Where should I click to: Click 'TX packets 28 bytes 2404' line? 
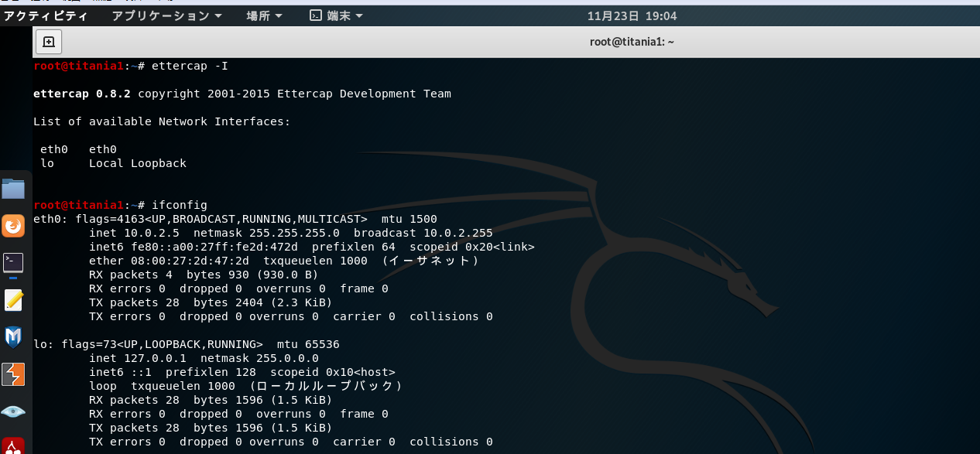point(211,302)
